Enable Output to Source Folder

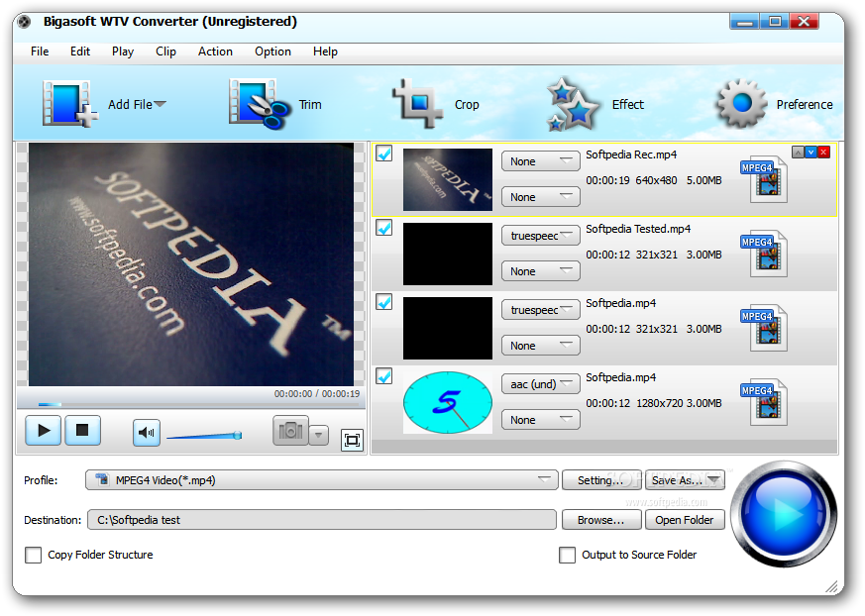[567, 555]
